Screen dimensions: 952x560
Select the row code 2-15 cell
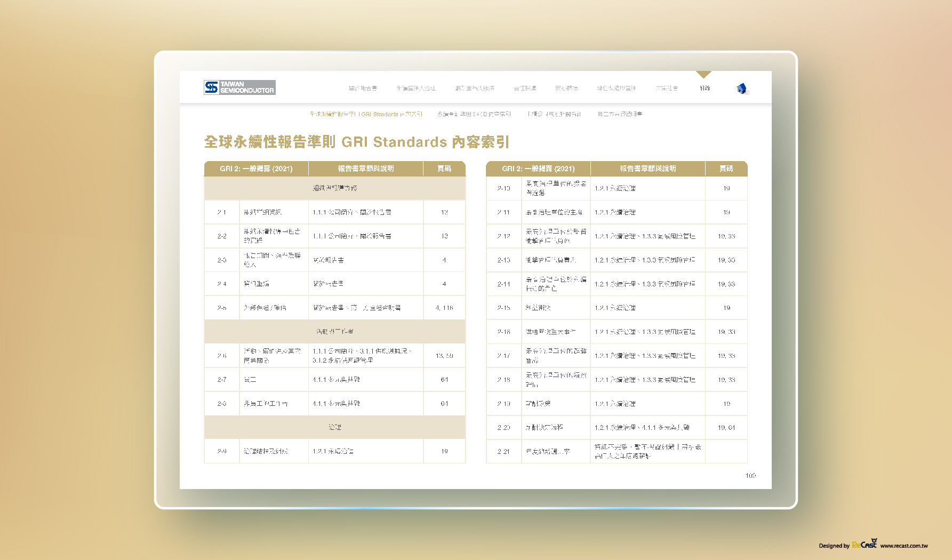coord(503,308)
